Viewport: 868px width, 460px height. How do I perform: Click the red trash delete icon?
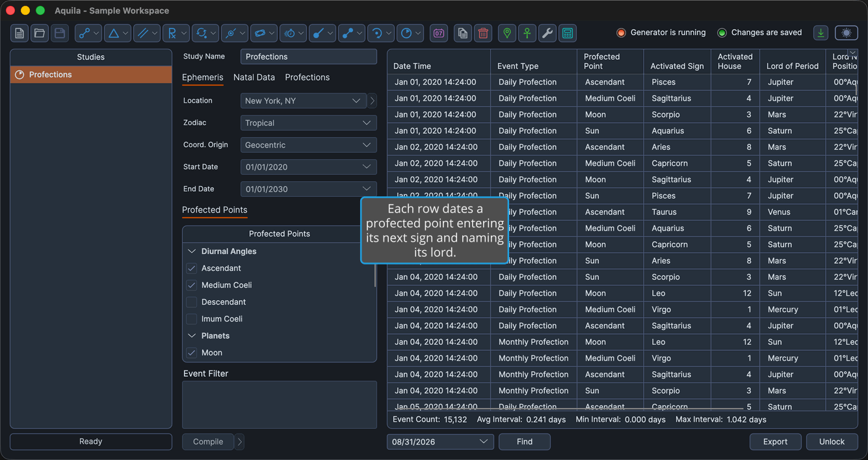[483, 33]
